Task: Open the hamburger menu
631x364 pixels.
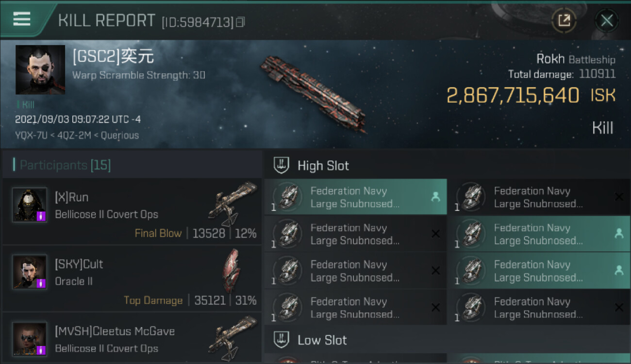Action: 22,19
